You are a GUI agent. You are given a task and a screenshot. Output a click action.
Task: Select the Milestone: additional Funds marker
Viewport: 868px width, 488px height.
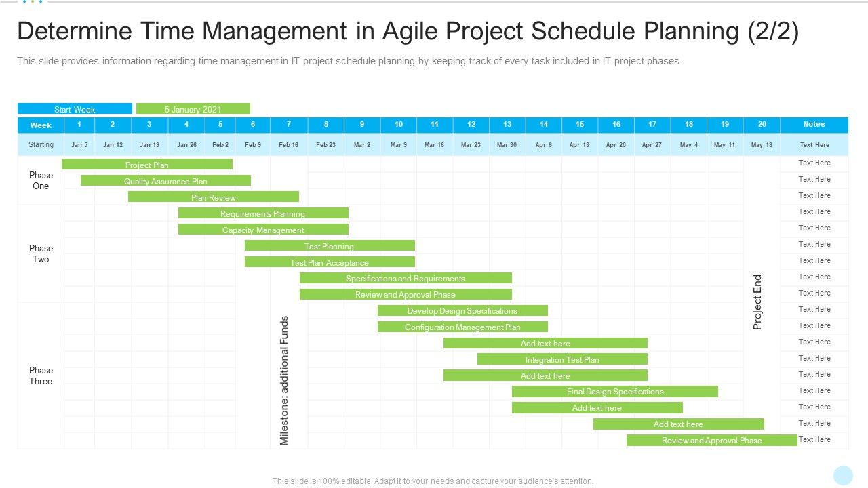click(x=284, y=380)
